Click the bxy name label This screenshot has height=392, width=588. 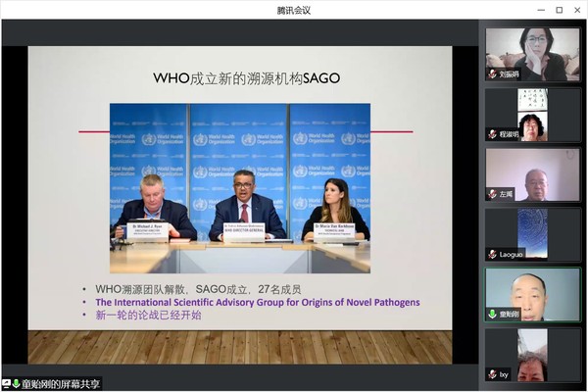tap(504, 374)
